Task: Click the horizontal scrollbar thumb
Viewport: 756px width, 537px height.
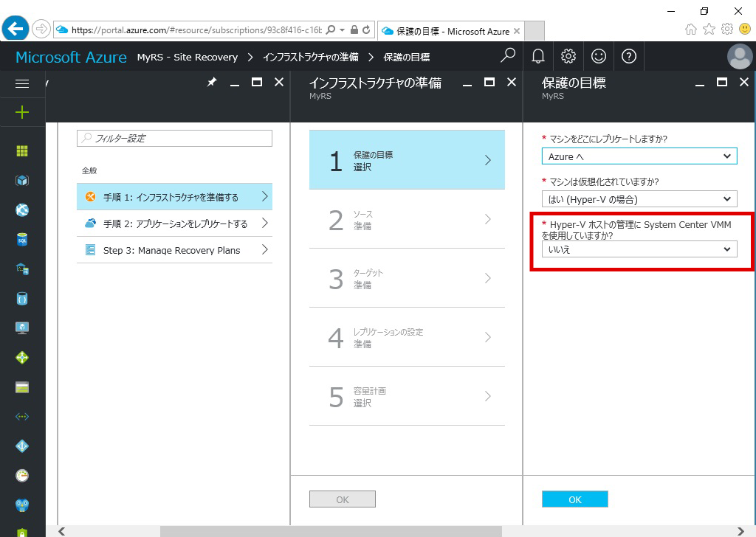Action: click(x=331, y=531)
